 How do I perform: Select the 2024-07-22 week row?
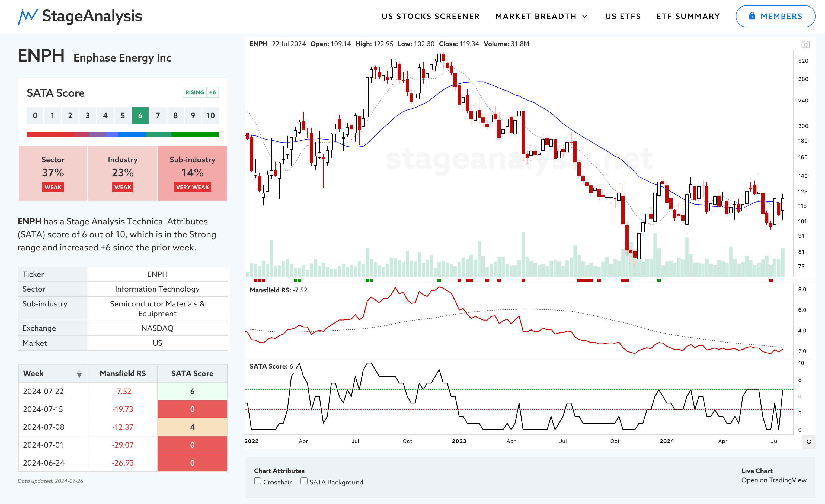[123, 391]
